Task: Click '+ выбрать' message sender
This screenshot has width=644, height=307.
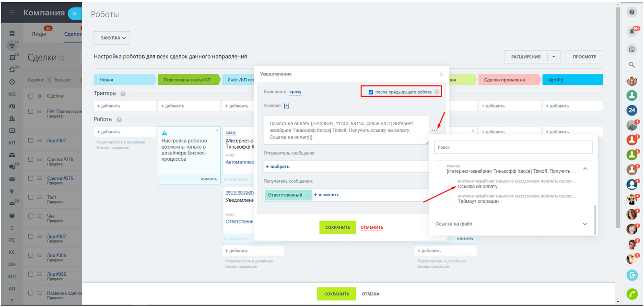Action: [278, 166]
